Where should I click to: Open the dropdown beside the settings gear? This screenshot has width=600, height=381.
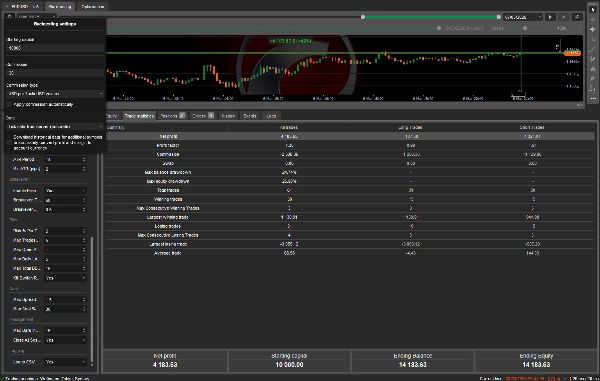(37, 16)
